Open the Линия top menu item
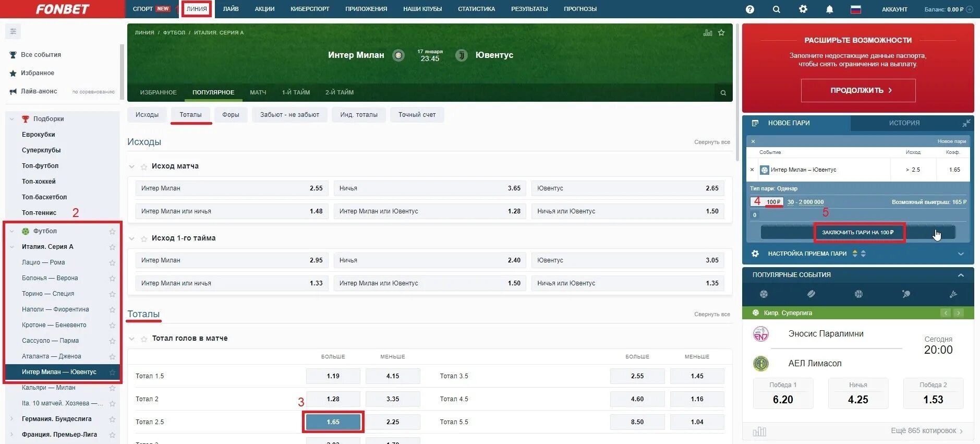The height and width of the screenshot is (444, 980). (197, 9)
